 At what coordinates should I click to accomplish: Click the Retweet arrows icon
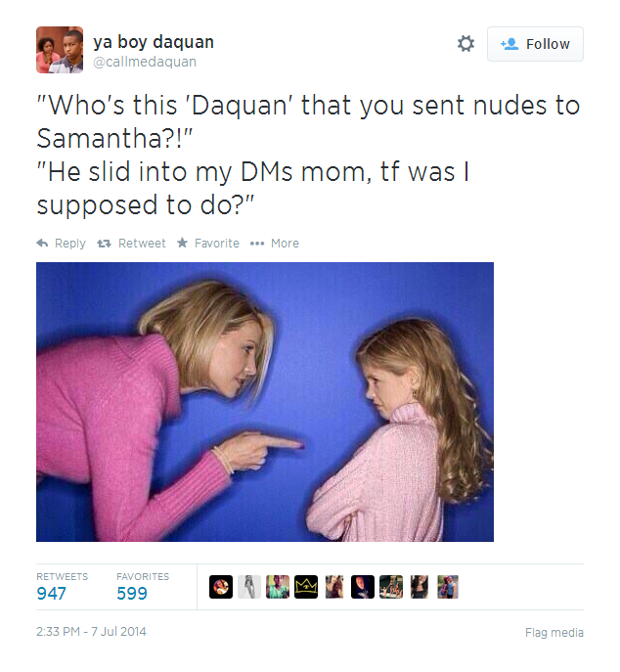(104, 244)
